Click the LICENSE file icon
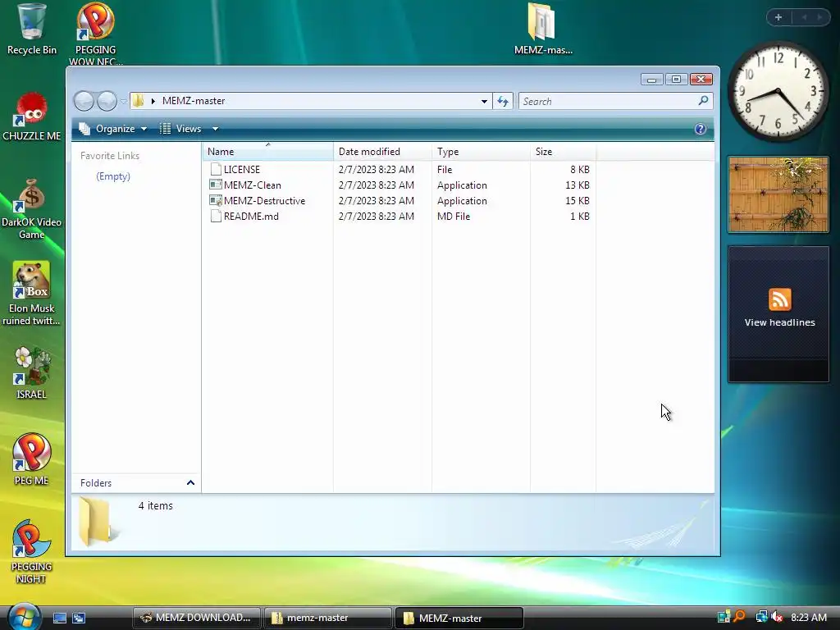The width and height of the screenshot is (840, 630). coord(216,169)
